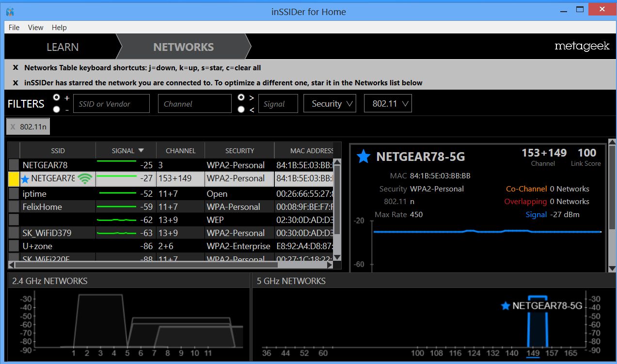The image size is (617, 364).
Task: Remove the 802.11n filter chip
Action: click(13, 127)
